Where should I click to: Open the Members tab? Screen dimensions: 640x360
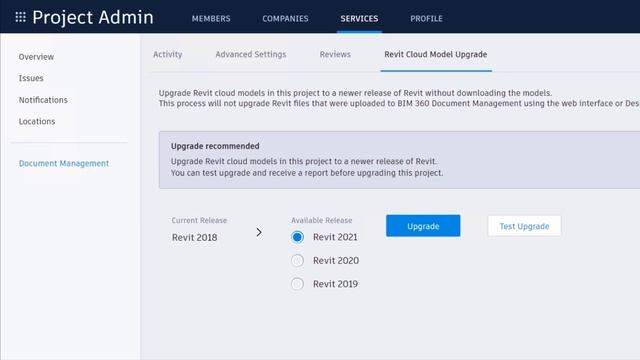pos(211,18)
